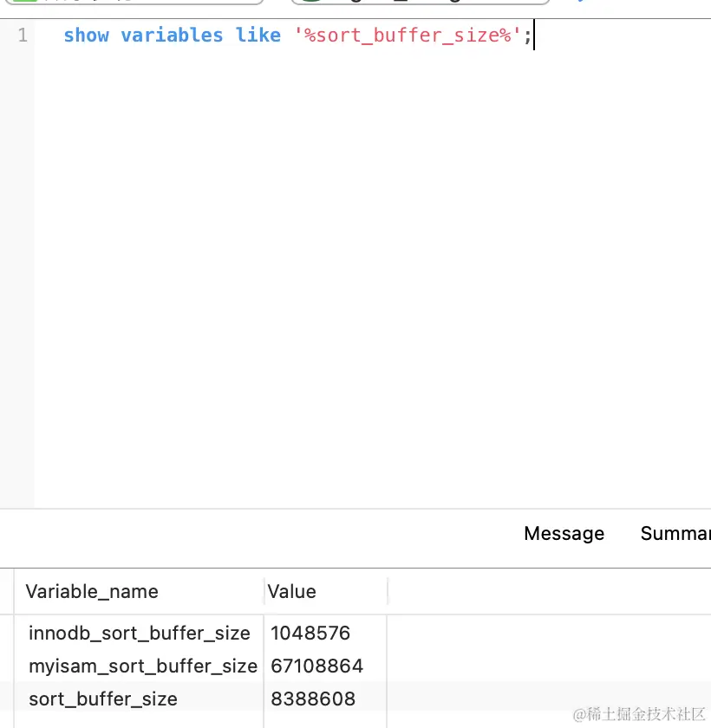This screenshot has width=711, height=728.
Task: Click the value 67108864
Action: 316,666
